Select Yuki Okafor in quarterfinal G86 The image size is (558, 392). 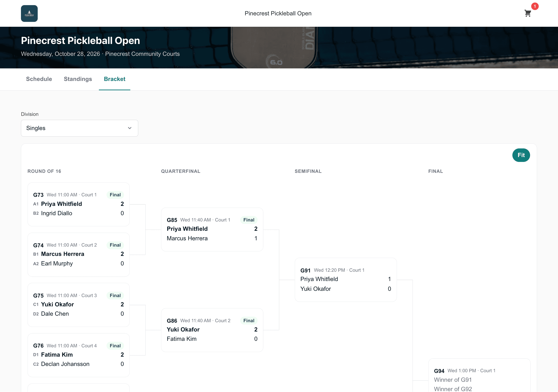point(183,329)
